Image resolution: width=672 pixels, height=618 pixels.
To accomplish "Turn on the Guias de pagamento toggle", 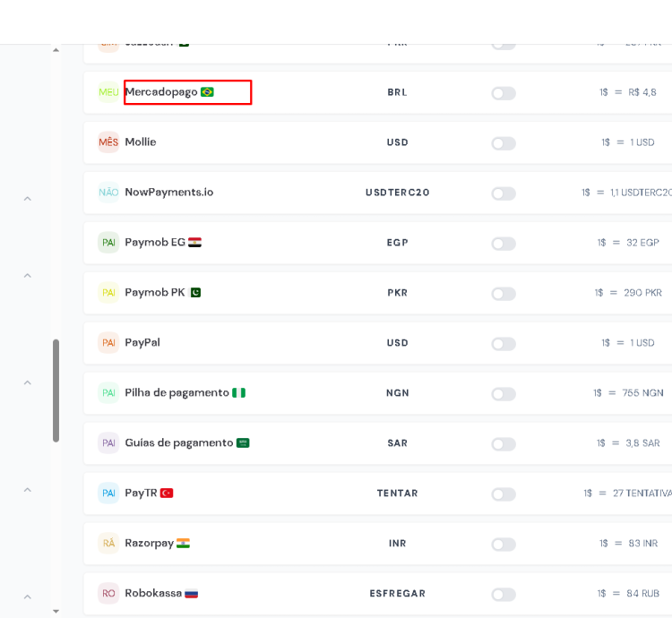I will tap(504, 443).
